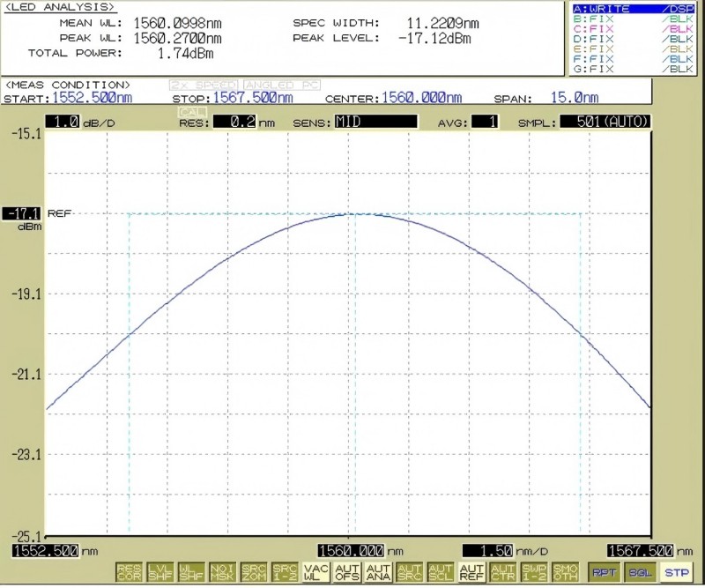Open the SENS MID sensitivity field

click(x=375, y=122)
